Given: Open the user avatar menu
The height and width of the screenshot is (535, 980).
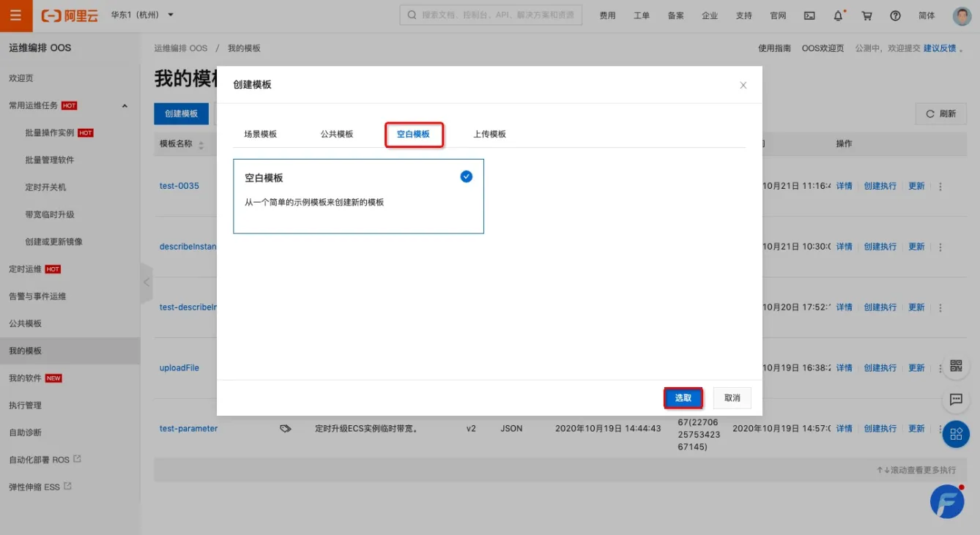Looking at the screenshot, I should tap(962, 16).
